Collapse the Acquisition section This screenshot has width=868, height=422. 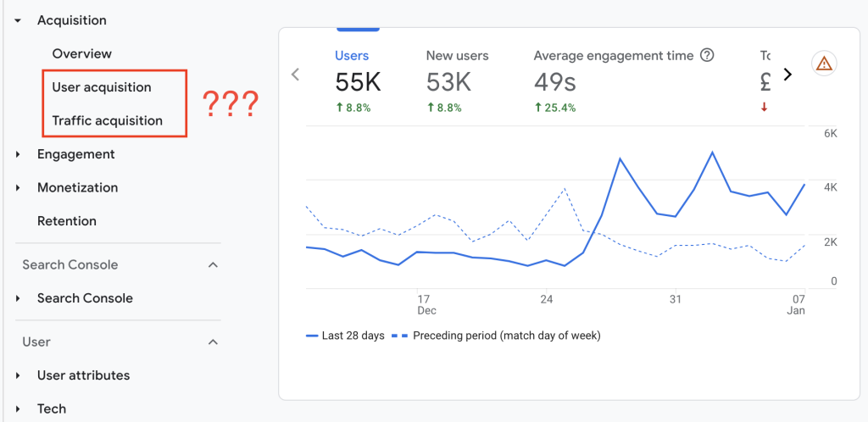click(18, 20)
